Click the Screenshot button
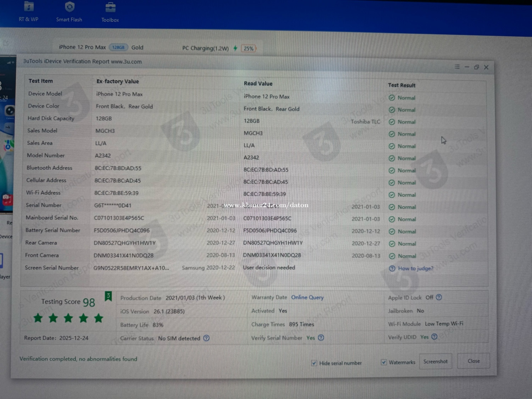The image size is (532, 399). pos(435,361)
